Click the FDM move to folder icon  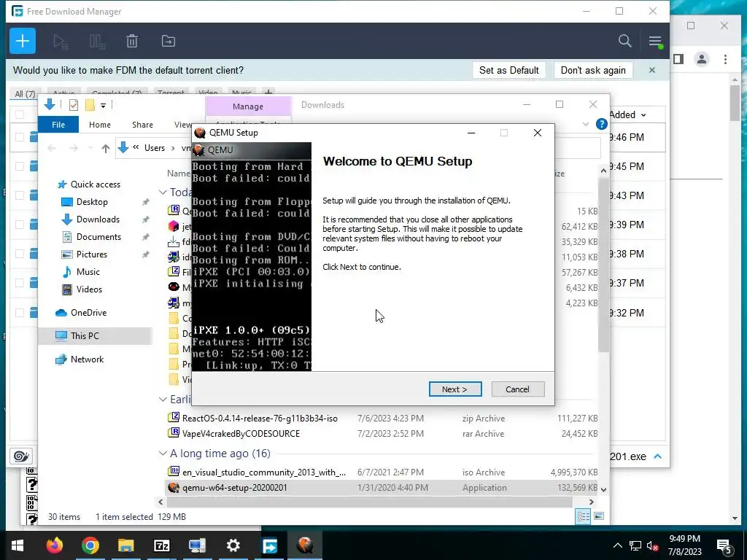point(169,42)
